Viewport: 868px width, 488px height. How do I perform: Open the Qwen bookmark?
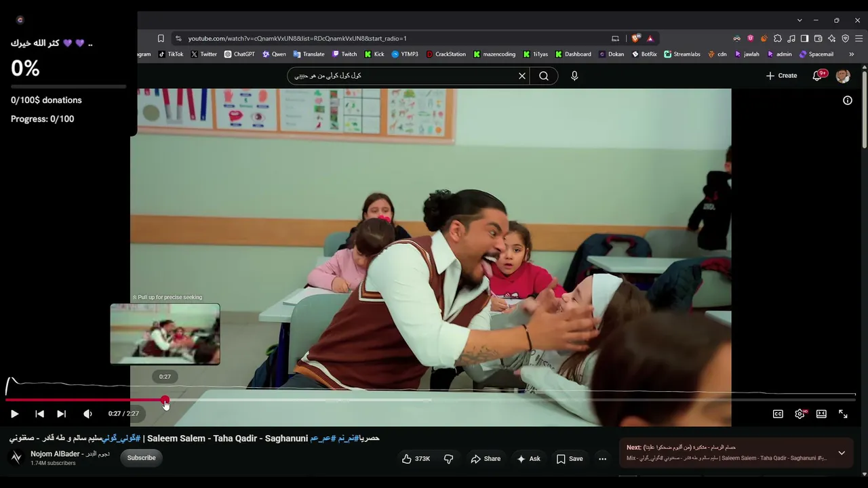[x=275, y=54]
